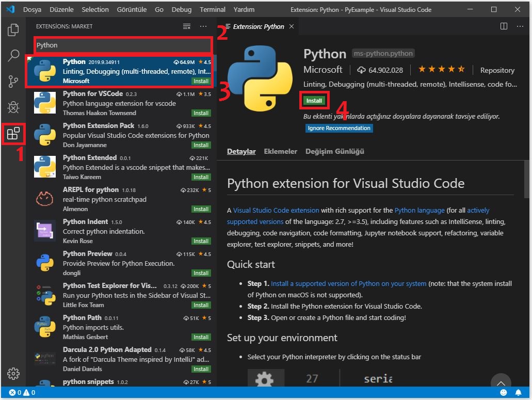Split the editor to the right
This screenshot has height=400, width=532.
[x=504, y=26]
